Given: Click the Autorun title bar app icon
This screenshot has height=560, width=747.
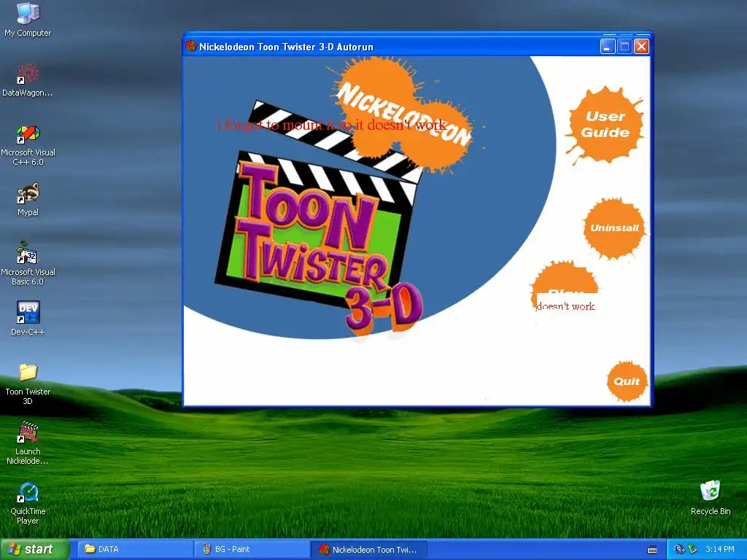Looking at the screenshot, I should (x=191, y=46).
